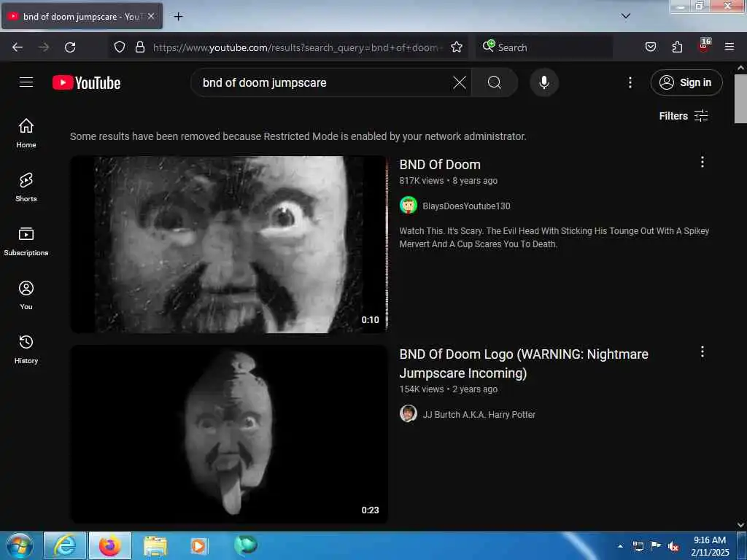Reload the page with the refresh button

point(70,47)
